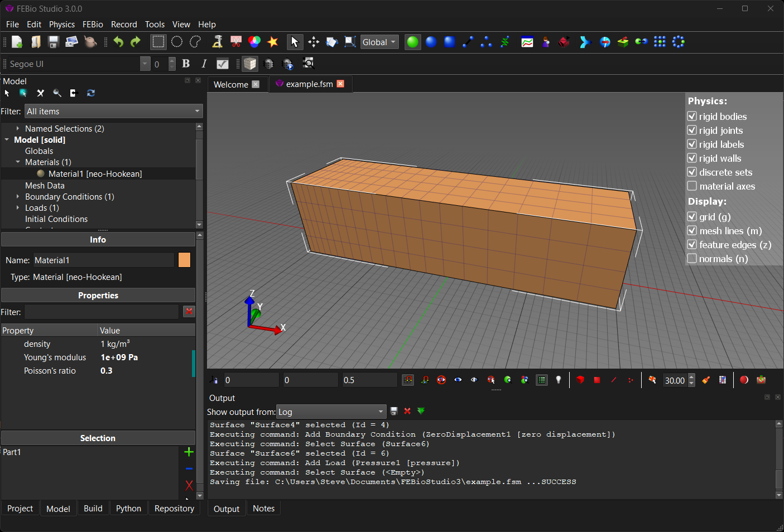Choose the circle selection tool

click(x=177, y=42)
